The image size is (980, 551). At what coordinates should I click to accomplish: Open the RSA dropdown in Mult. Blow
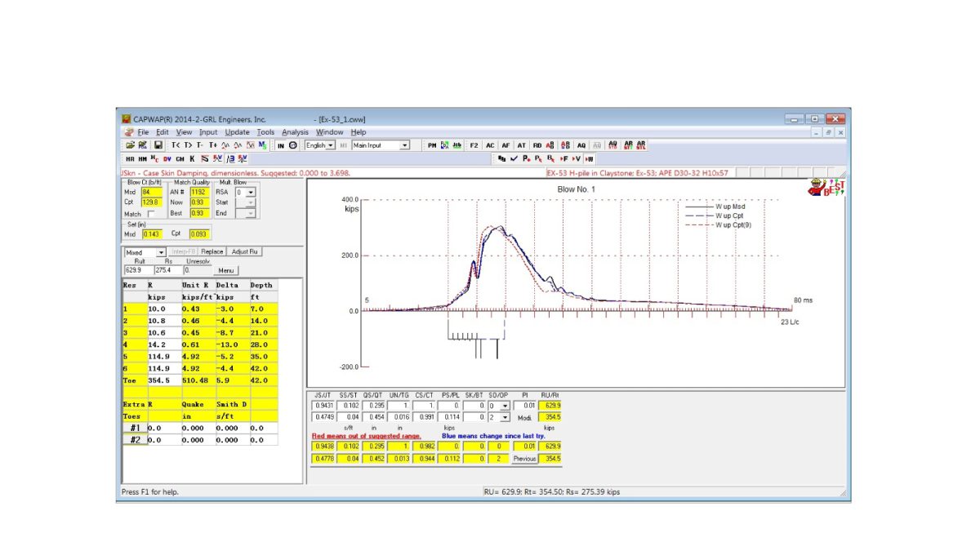251,193
